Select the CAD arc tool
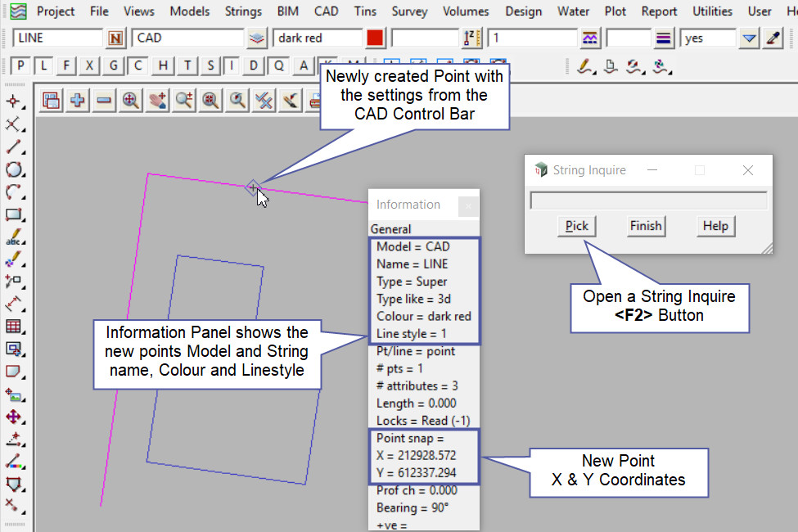 tap(13, 193)
